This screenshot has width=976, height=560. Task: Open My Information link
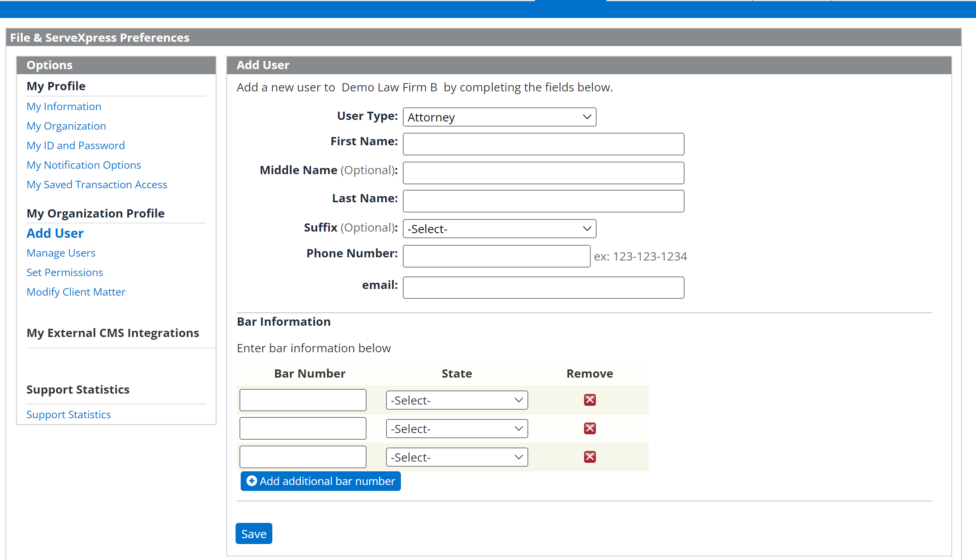pyautogui.click(x=64, y=106)
